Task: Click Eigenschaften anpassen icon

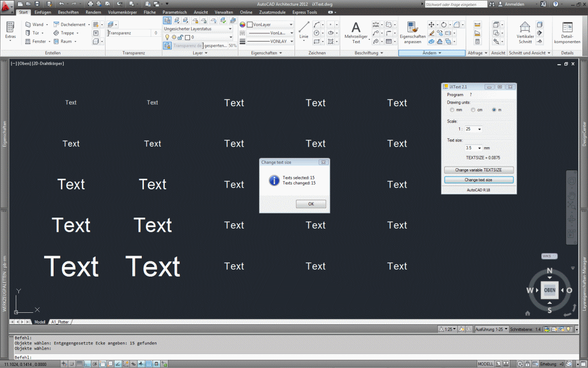Action: pos(413,32)
